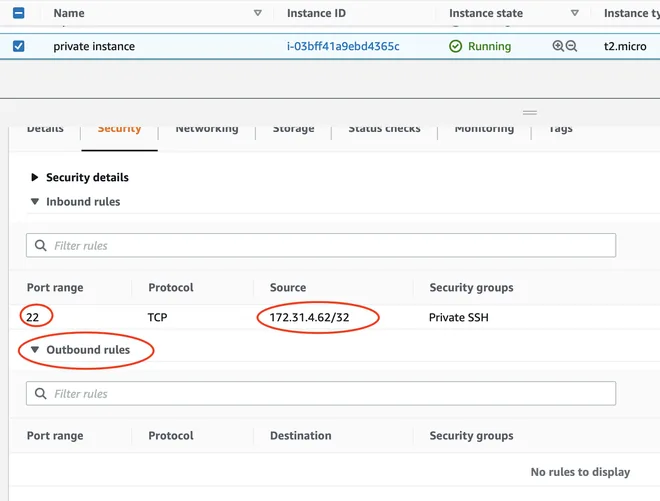660x501 pixels.
Task: Expand the Security details section
Action: (35, 177)
